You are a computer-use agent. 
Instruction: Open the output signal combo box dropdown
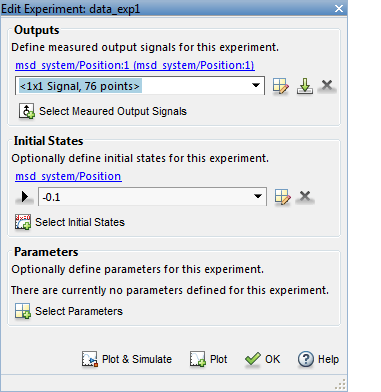point(256,86)
